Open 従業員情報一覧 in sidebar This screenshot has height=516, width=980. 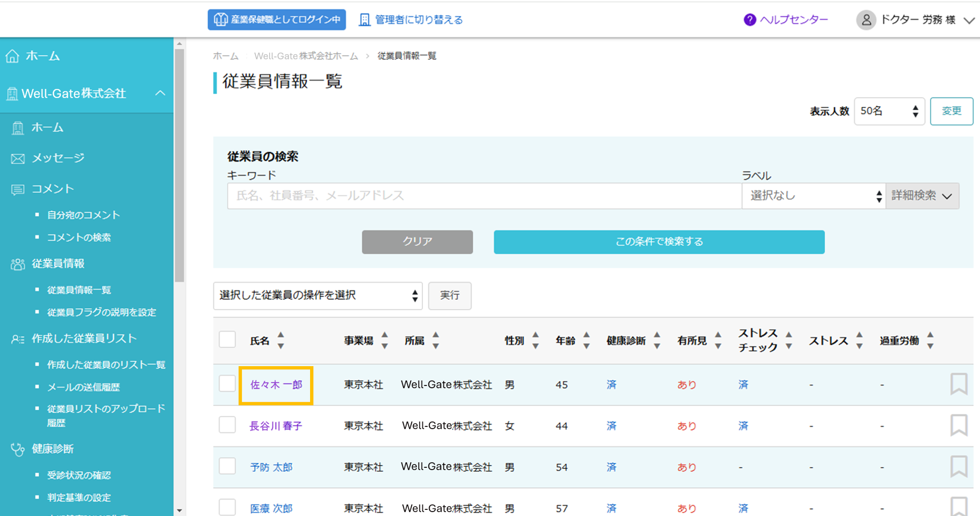(79, 290)
